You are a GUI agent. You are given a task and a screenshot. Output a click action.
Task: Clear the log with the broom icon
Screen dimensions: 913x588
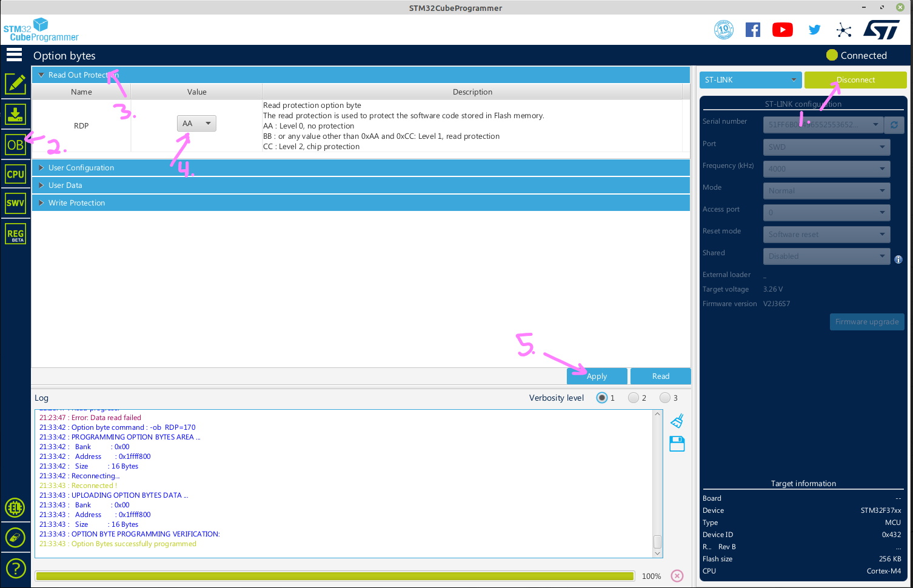click(x=677, y=421)
